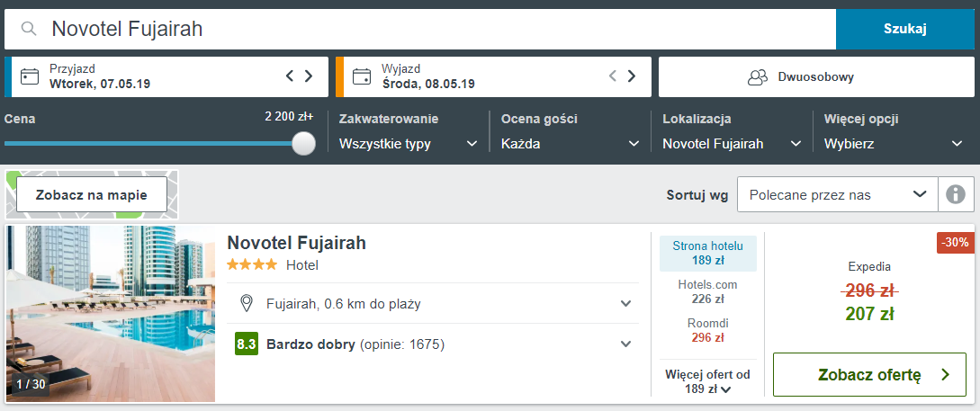This screenshot has height=411, width=980.
Task: Click the Wyjazd Środa, 08.05.19 date field
Action: 494,77
